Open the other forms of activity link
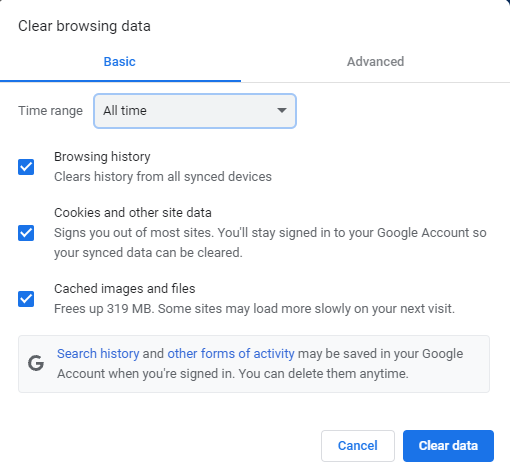The image size is (510, 476). (231, 354)
